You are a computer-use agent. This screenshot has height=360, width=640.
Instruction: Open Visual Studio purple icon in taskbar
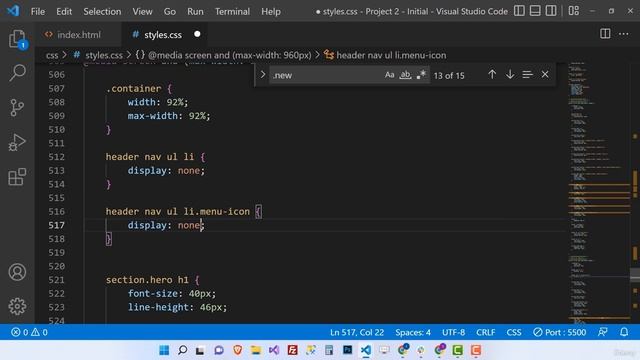[x=274, y=350]
